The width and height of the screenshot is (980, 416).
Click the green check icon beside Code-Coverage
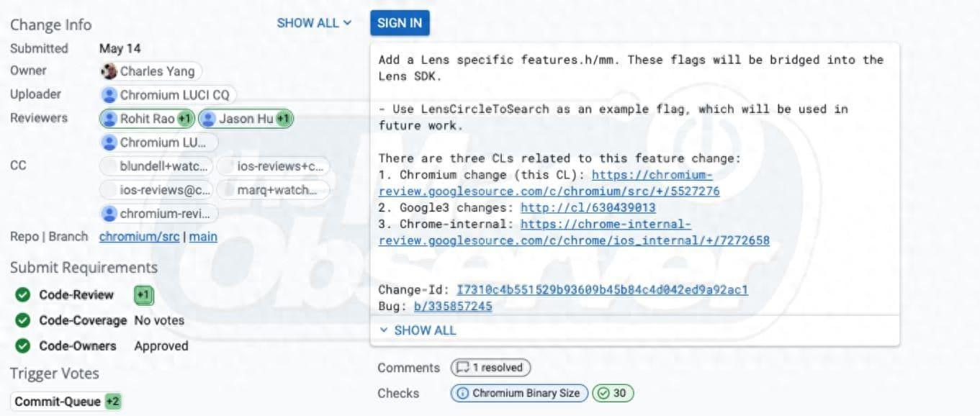coord(23,320)
